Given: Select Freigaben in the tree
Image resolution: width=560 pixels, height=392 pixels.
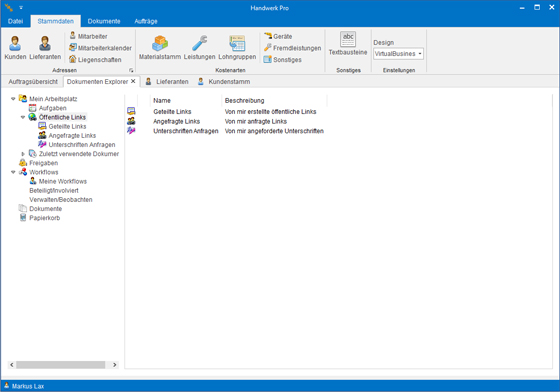Looking at the screenshot, I should [x=43, y=163].
